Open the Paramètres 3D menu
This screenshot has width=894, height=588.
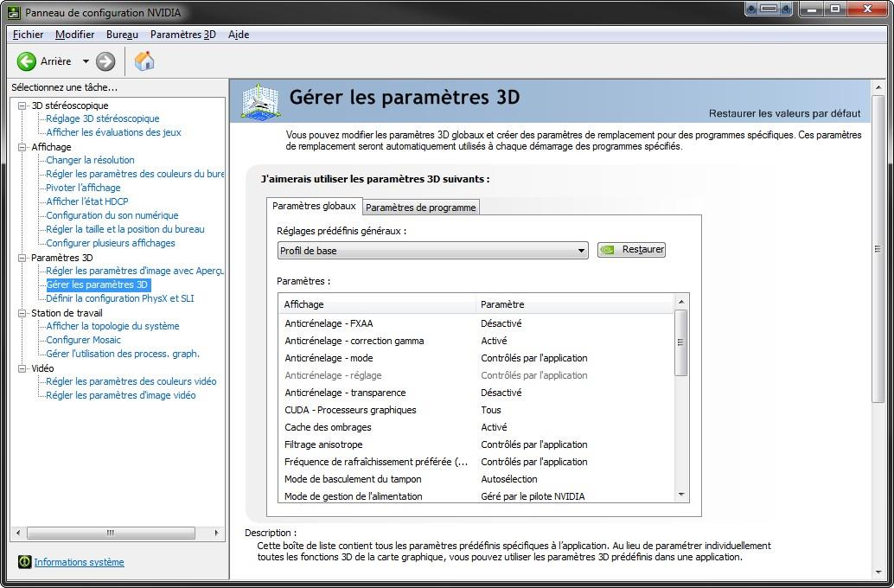click(x=182, y=35)
